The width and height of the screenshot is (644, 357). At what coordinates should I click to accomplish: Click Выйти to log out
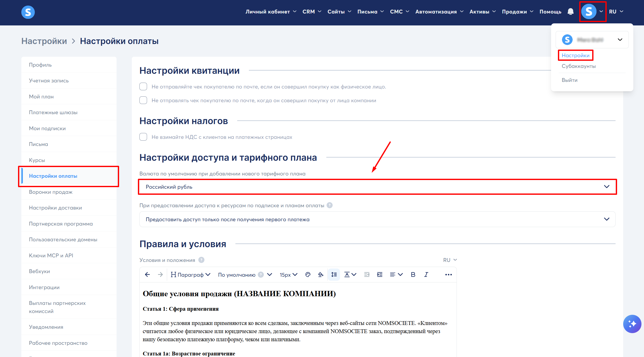tap(570, 80)
